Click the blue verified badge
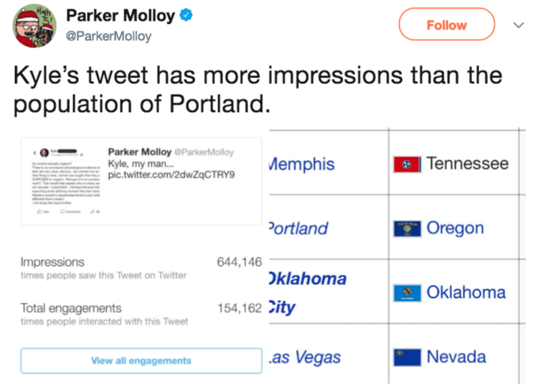This screenshot has width=536, height=392. pyautogui.click(x=187, y=15)
